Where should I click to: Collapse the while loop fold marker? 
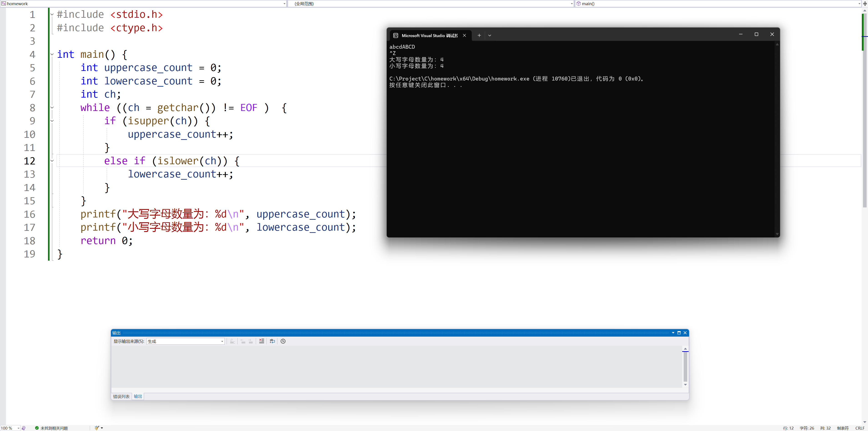click(52, 108)
